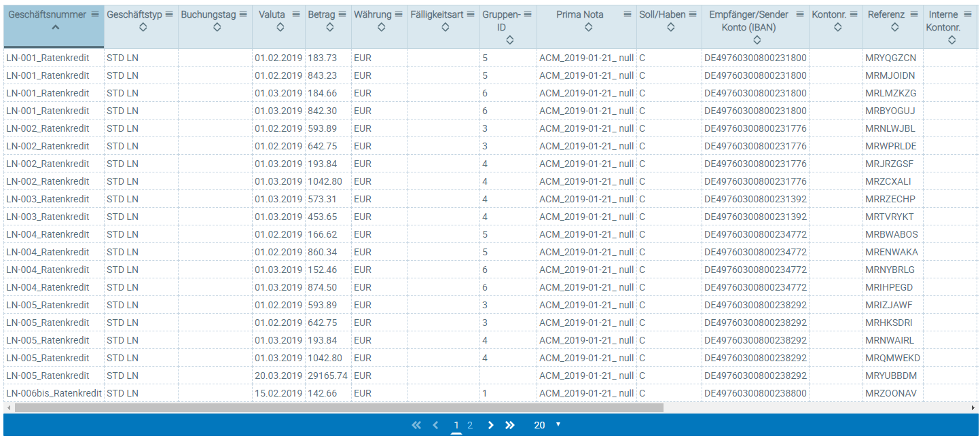The width and height of the screenshot is (980, 440).
Task: Jump to the last page
Action: 510,425
